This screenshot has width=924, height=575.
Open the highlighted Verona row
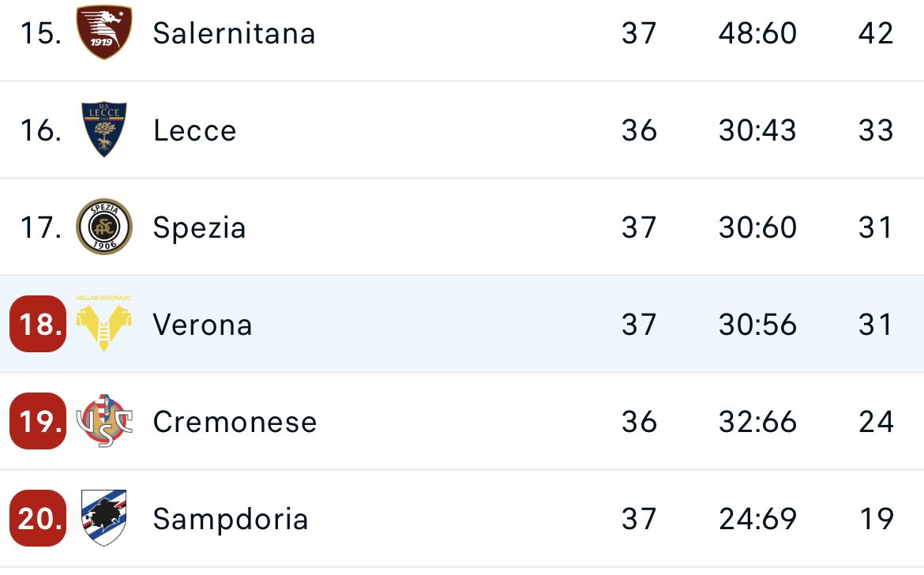(462, 324)
